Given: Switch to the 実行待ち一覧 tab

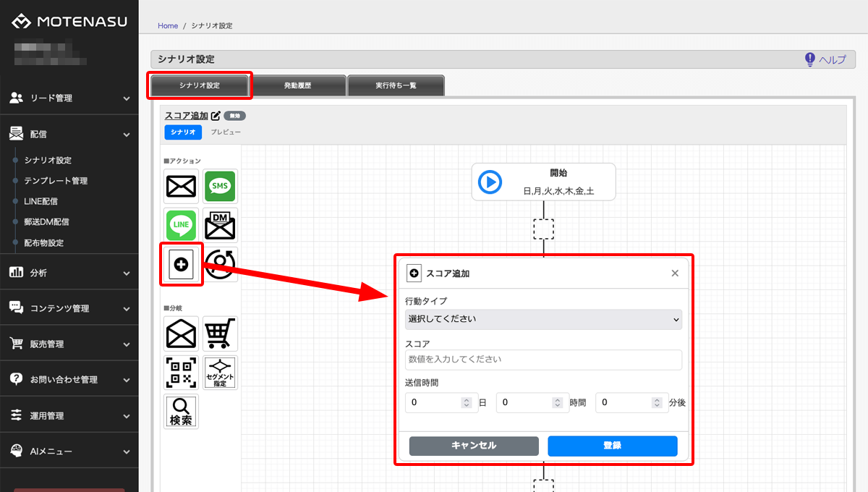Looking at the screenshot, I should (x=396, y=85).
